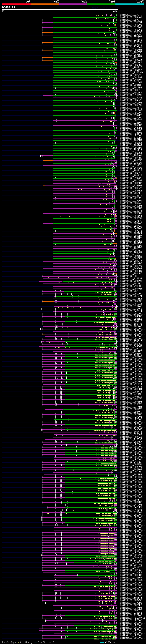Select subject label UniRef100_P91249
The width and height of the screenshot is (146, 644).
[131, 93]
